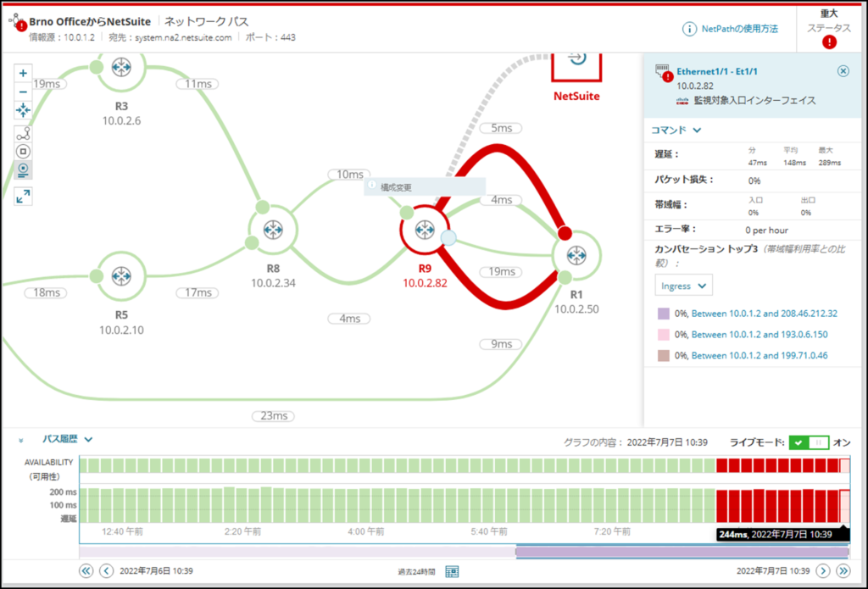Image resolution: width=868 pixels, height=589 pixels.
Task: Expand the コマンド dropdown
Action: point(676,131)
